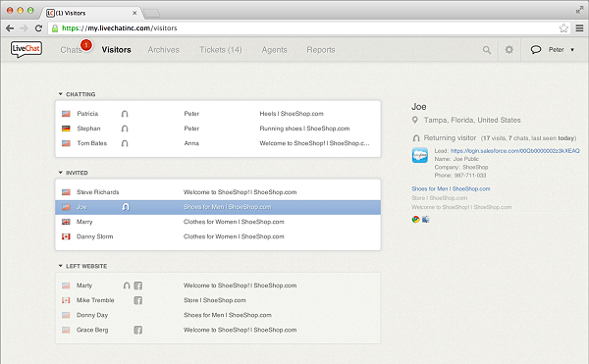Select visitor Mike Tremble
The image size is (589, 364).
218,300
